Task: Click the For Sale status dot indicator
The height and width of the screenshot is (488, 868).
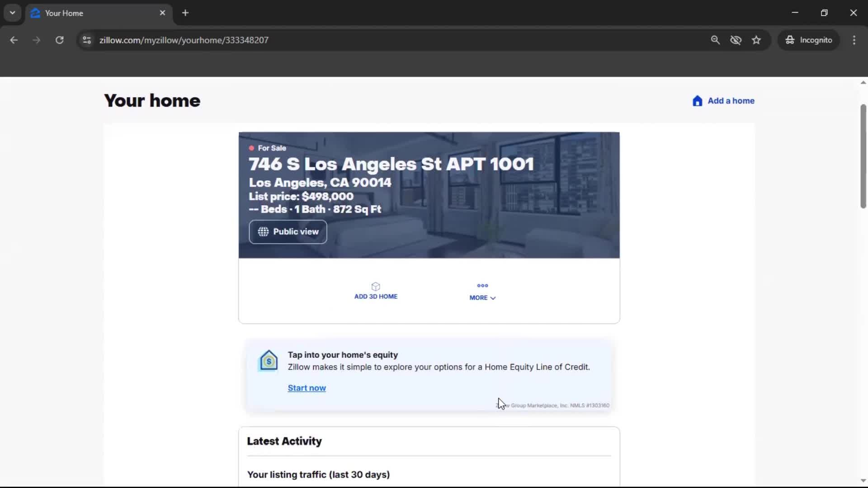Action: tap(252, 148)
